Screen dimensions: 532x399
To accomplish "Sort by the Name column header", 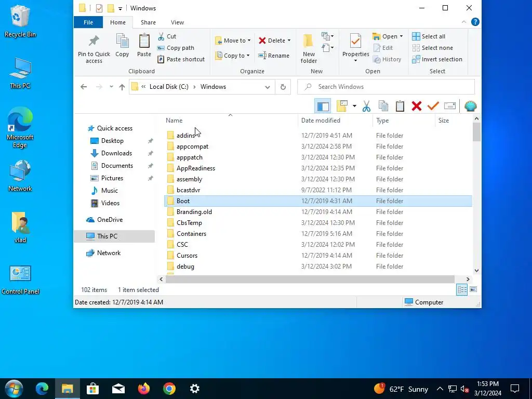I will coord(230,121).
